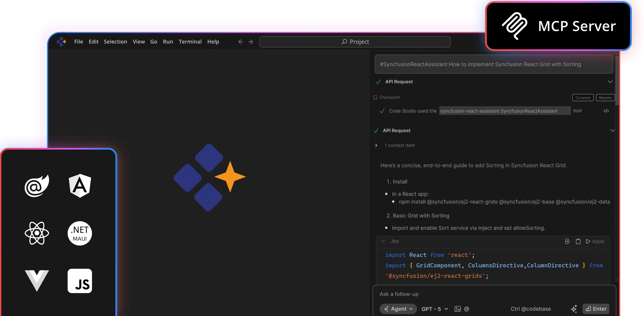Click the copy code clipboard icon
Image resolution: width=644 pixels, height=316 pixels.
[x=578, y=241]
